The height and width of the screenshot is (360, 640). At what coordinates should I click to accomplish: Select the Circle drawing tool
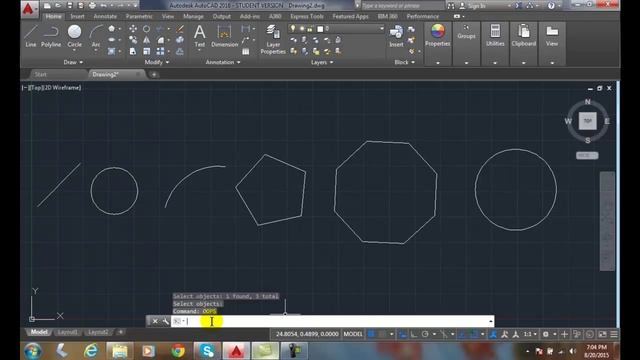(x=74, y=36)
